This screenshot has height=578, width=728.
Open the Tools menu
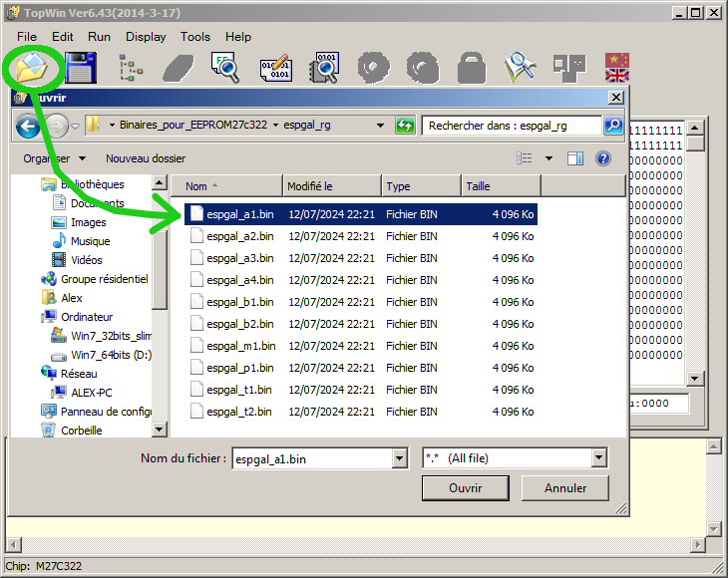(x=195, y=36)
